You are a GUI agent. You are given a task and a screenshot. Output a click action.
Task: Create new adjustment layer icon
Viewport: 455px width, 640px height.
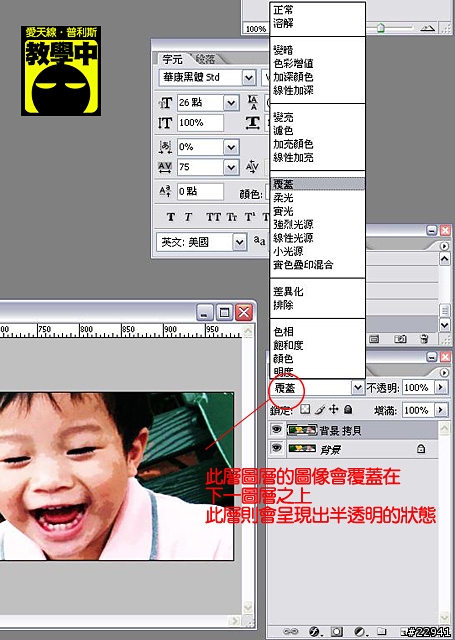(x=360, y=631)
